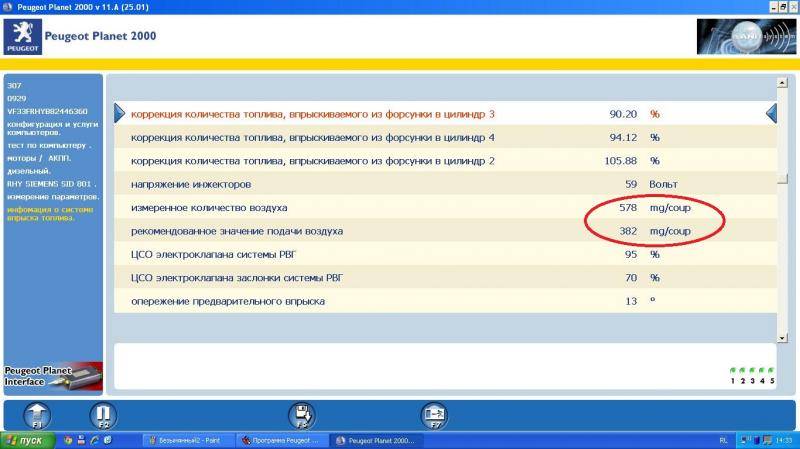Click the F7 exit icon button

434,415
